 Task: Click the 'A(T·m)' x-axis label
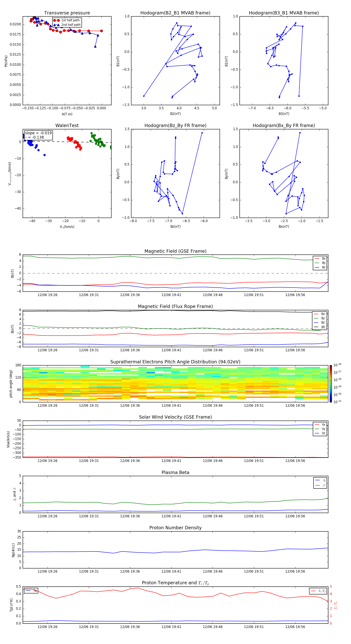[67, 114]
